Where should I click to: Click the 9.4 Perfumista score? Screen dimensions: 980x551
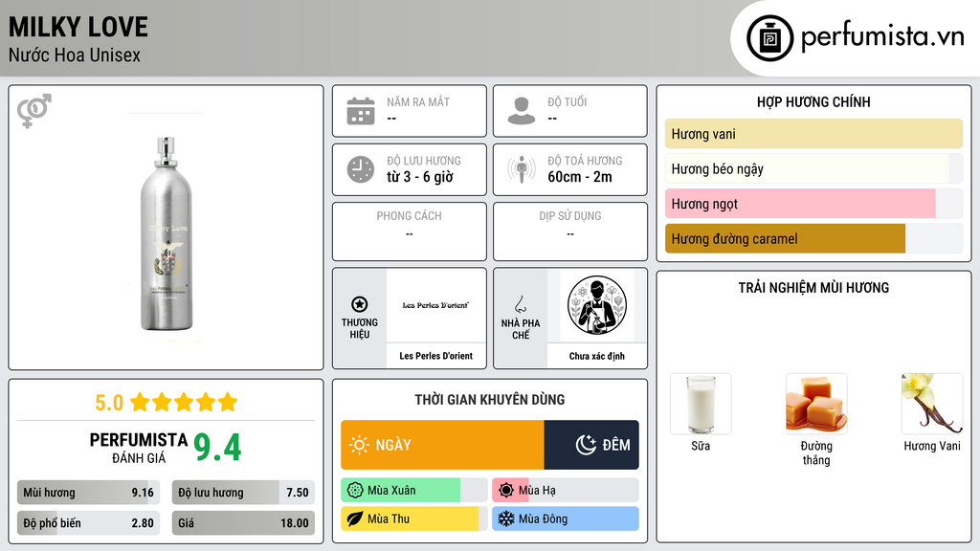[217, 448]
